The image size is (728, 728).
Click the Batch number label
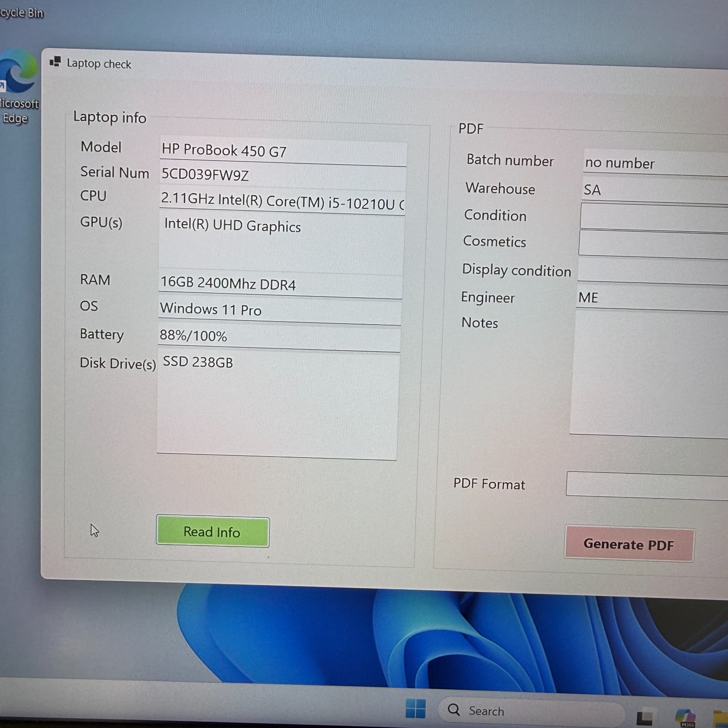pyautogui.click(x=510, y=160)
